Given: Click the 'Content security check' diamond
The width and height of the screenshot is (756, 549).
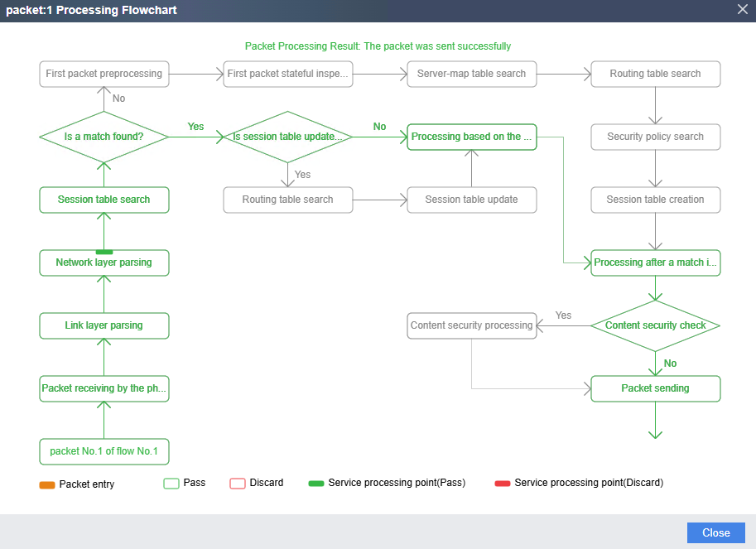Looking at the screenshot, I should (x=656, y=325).
